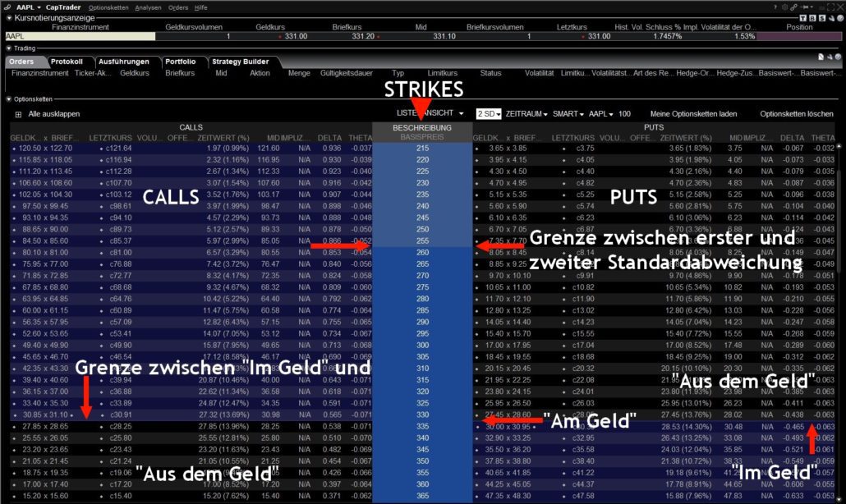Click the chain link icon in the title bar
The width and height of the screenshot is (846, 504).
(793, 7)
